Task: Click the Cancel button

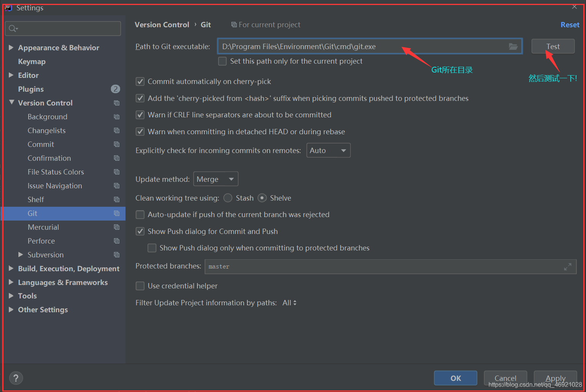Action: (505, 378)
